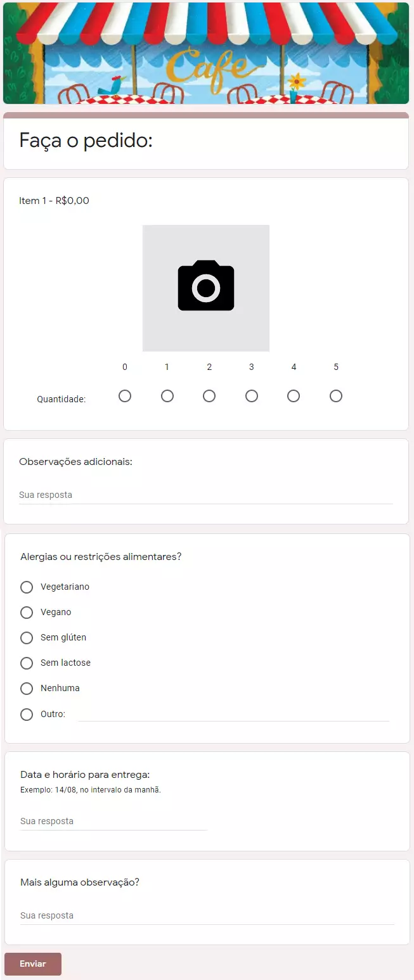Click the camera placeholder image for Item 1
The width and height of the screenshot is (414, 980).
pyautogui.click(x=206, y=288)
